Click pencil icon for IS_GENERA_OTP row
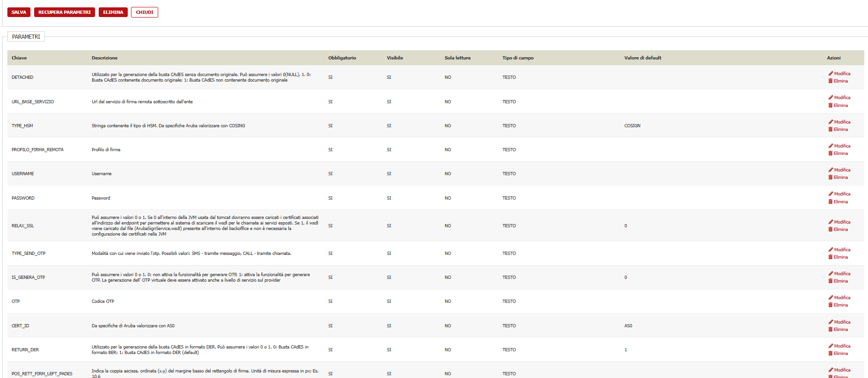The width and height of the screenshot is (868, 378). tap(831, 273)
